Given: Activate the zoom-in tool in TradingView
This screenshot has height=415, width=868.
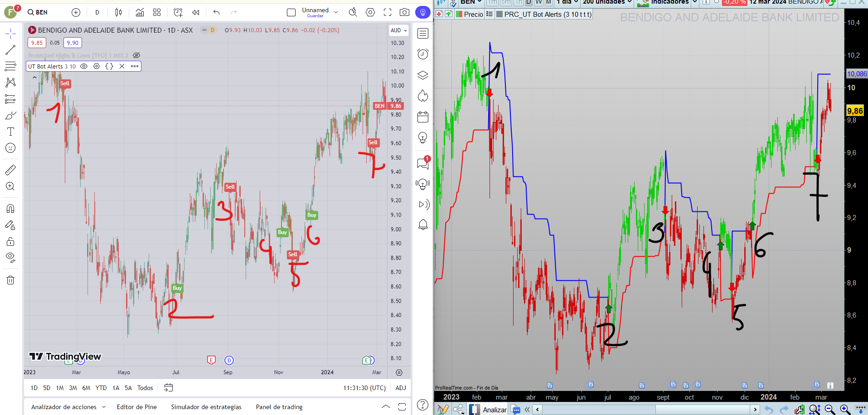Looking at the screenshot, I should [x=10, y=186].
